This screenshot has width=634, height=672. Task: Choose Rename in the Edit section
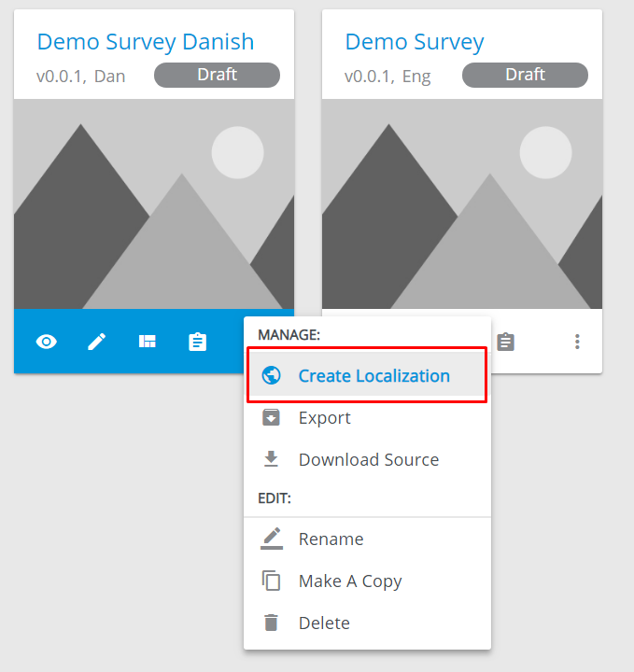331,539
